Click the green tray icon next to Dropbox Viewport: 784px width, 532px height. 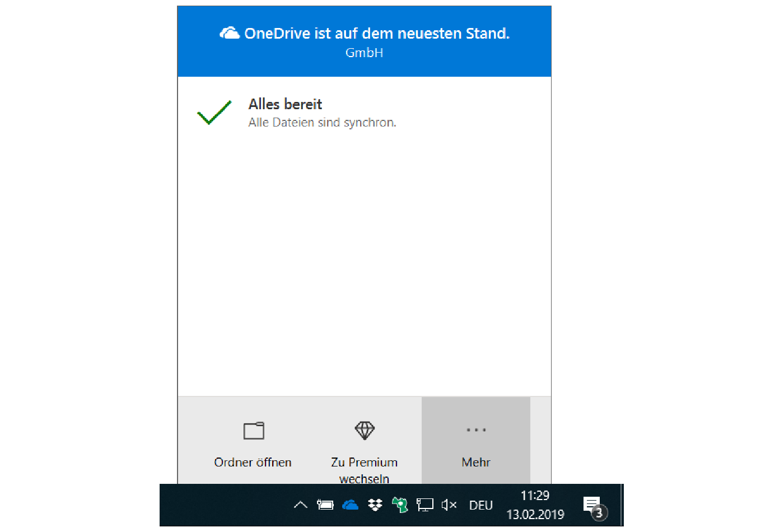tap(400, 505)
